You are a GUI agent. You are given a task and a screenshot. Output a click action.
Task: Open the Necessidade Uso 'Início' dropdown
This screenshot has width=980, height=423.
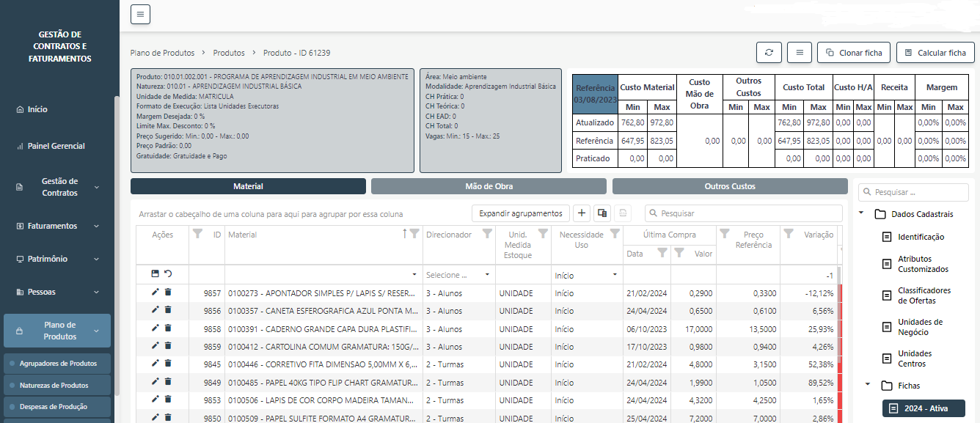point(587,275)
